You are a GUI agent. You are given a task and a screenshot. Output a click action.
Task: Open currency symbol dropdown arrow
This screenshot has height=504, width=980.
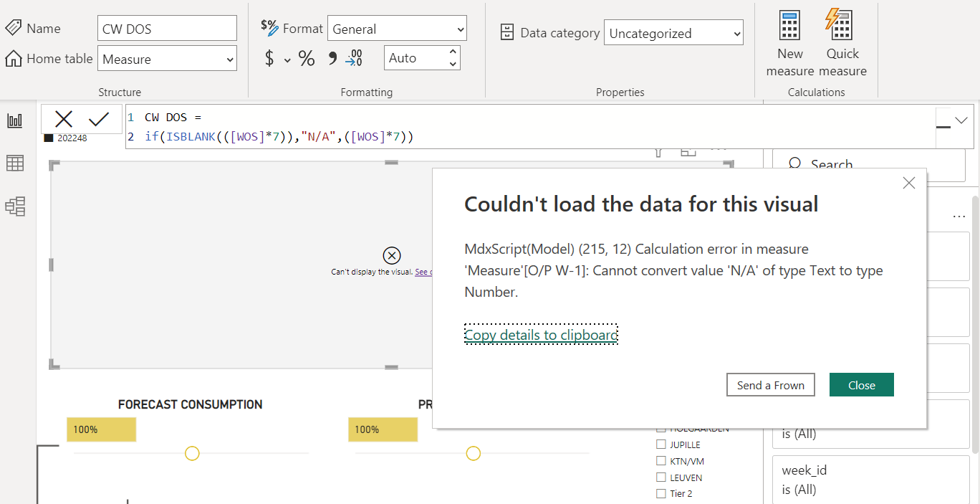pos(287,60)
